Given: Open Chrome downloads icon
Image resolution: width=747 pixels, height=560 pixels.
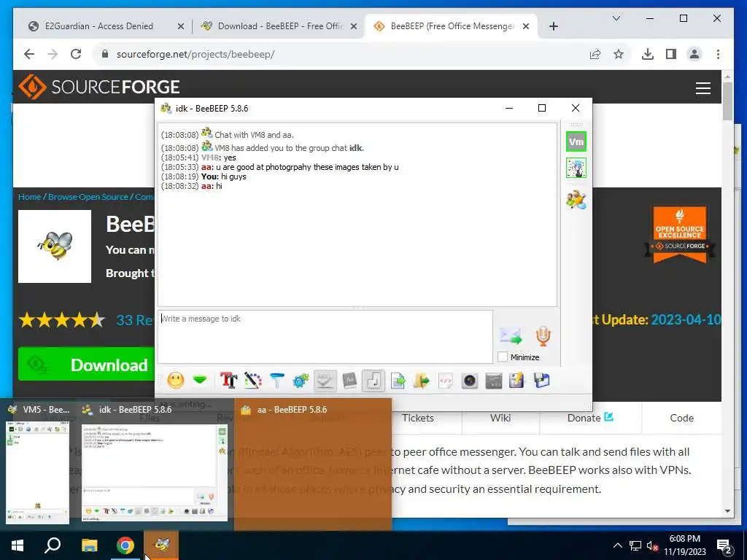Looking at the screenshot, I should point(648,54).
